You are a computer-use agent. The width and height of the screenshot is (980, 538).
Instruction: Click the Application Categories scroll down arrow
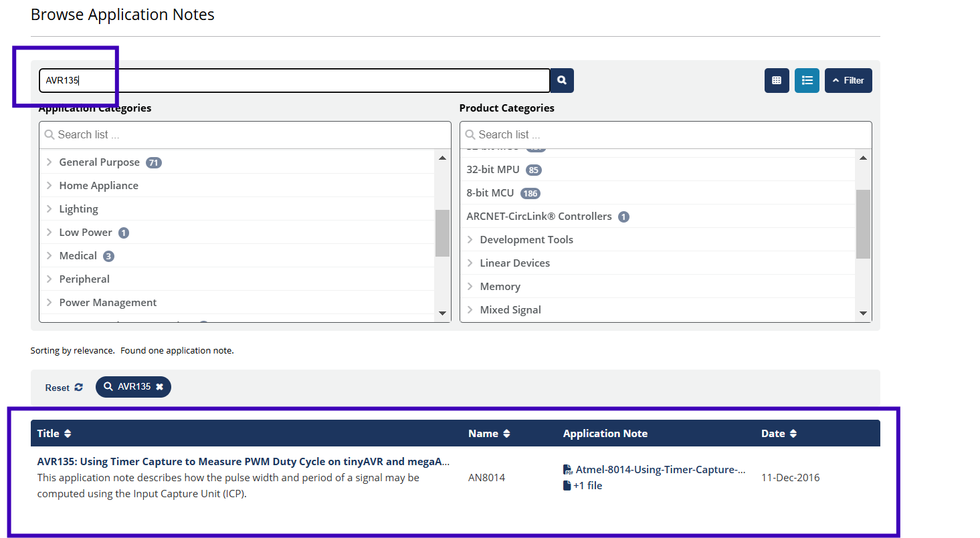pos(442,313)
